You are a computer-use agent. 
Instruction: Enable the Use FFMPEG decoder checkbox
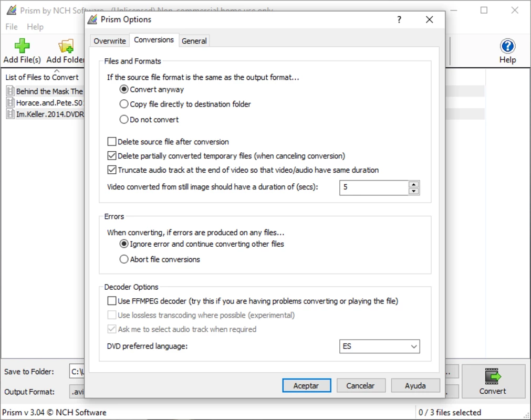(112, 301)
